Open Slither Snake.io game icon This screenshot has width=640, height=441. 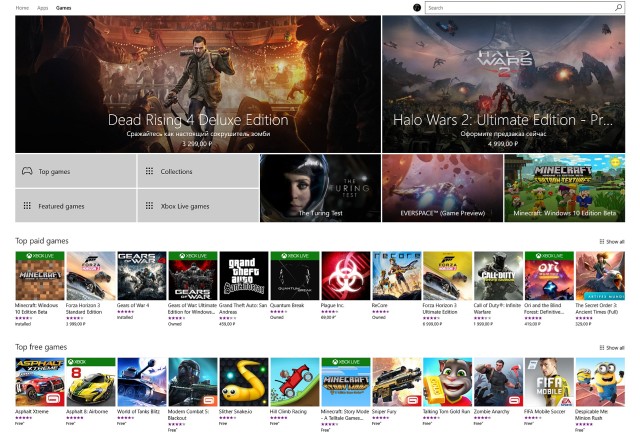244,382
